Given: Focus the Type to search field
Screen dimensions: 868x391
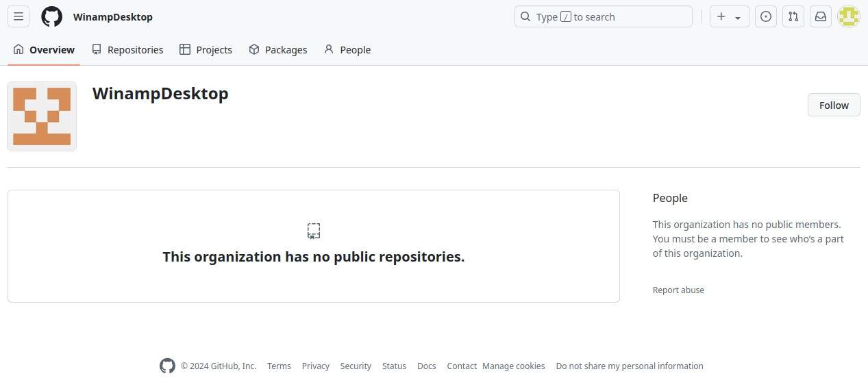Looking at the screenshot, I should tap(603, 16).
